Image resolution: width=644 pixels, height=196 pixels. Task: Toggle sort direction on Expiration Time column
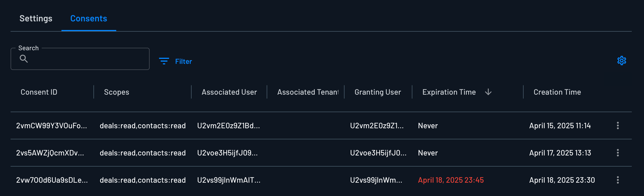click(489, 92)
